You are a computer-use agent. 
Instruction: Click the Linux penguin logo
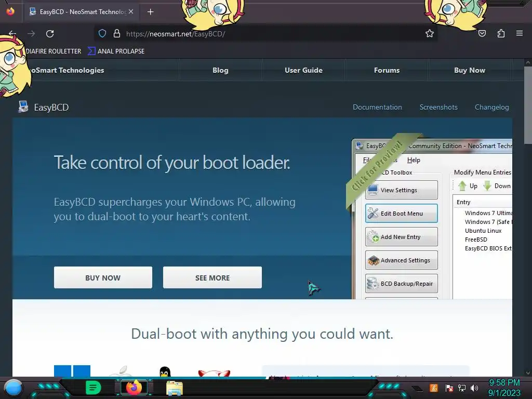[165, 372]
